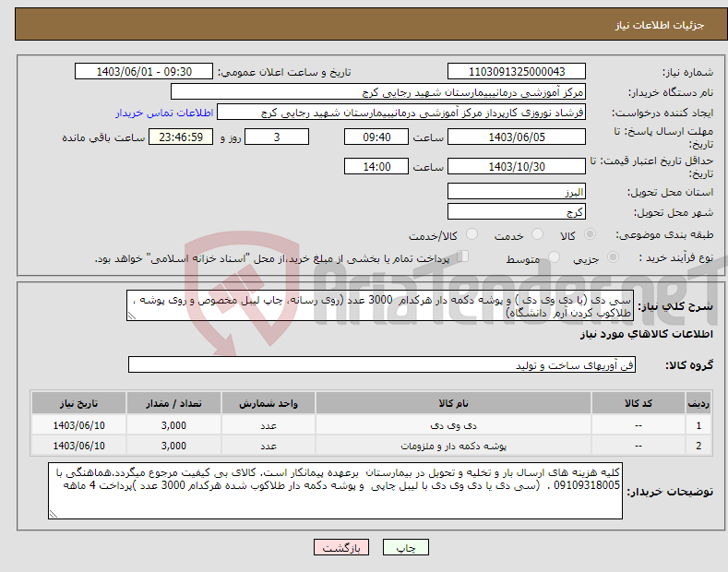Image resolution: width=728 pixels, height=572 pixels.
Task: Click the announcement date field 1403/06/01 - 09:30
Action: pyautogui.click(x=144, y=72)
